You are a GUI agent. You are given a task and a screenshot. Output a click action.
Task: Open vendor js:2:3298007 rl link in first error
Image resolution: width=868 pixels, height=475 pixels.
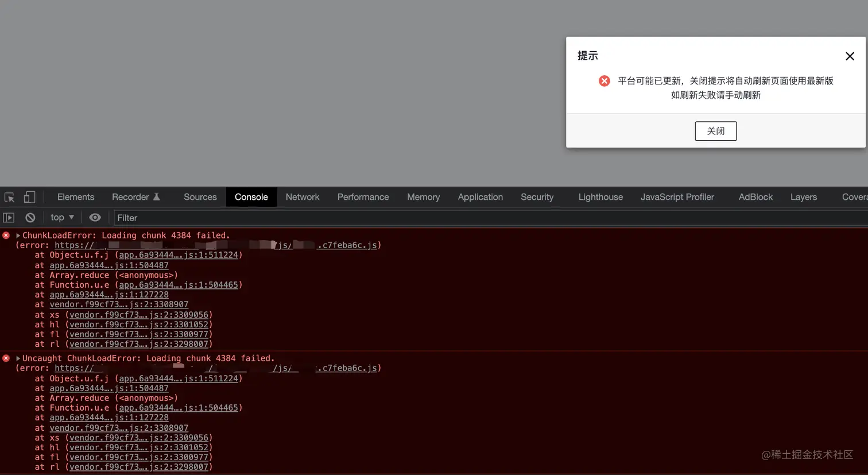[139, 344]
